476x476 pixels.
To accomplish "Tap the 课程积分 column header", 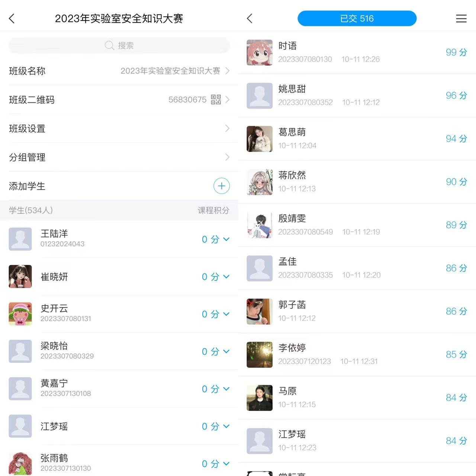I will coord(213,210).
